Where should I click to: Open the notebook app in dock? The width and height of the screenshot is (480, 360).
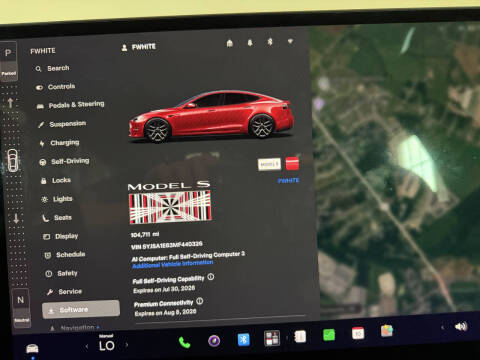tap(300, 336)
